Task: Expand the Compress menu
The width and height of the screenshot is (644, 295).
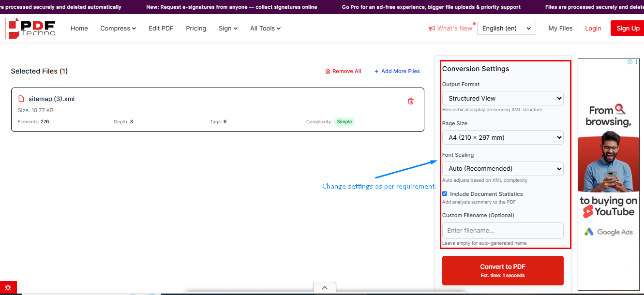Action: [118, 29]
